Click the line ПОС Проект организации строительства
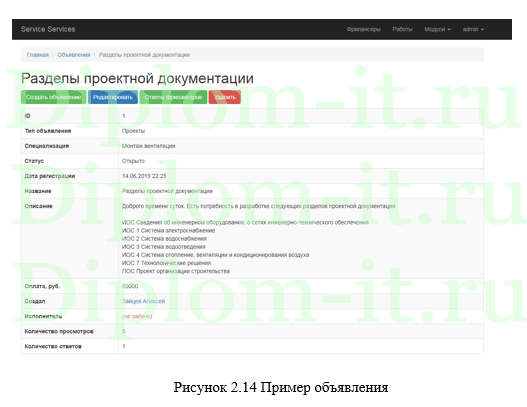527x407 pixels. point(176,271)
